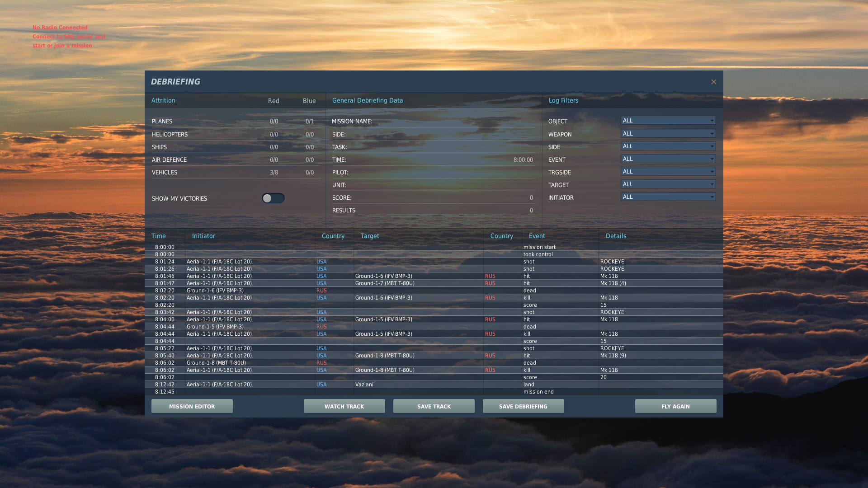The image size is (868, 488).
Task: Click the MISSION NAME field
Action: pyautogui.click(x=434, y=122)
